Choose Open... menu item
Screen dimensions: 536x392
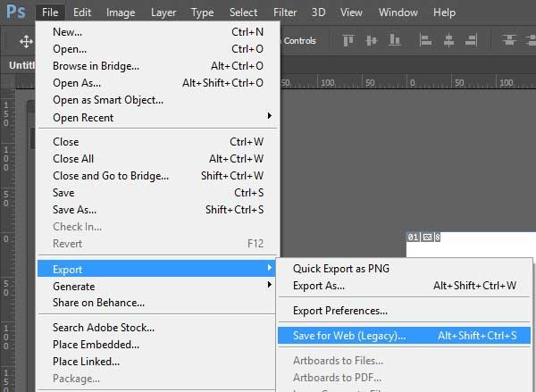pos(158,49)
